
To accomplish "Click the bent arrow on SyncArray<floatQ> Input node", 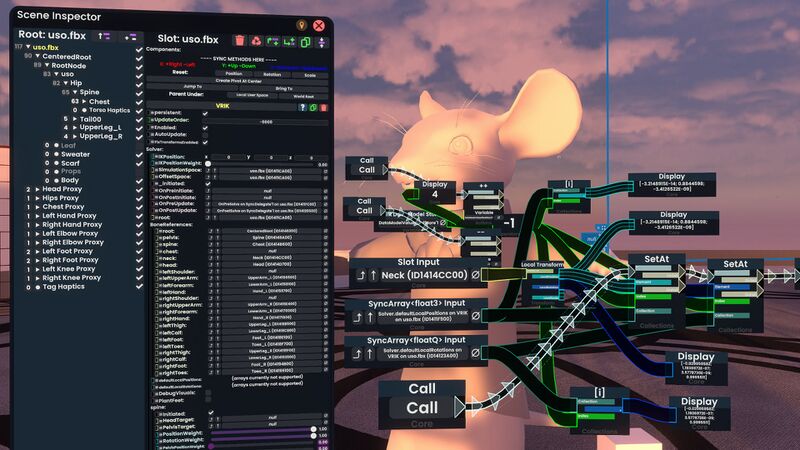I will click(358, 354).
